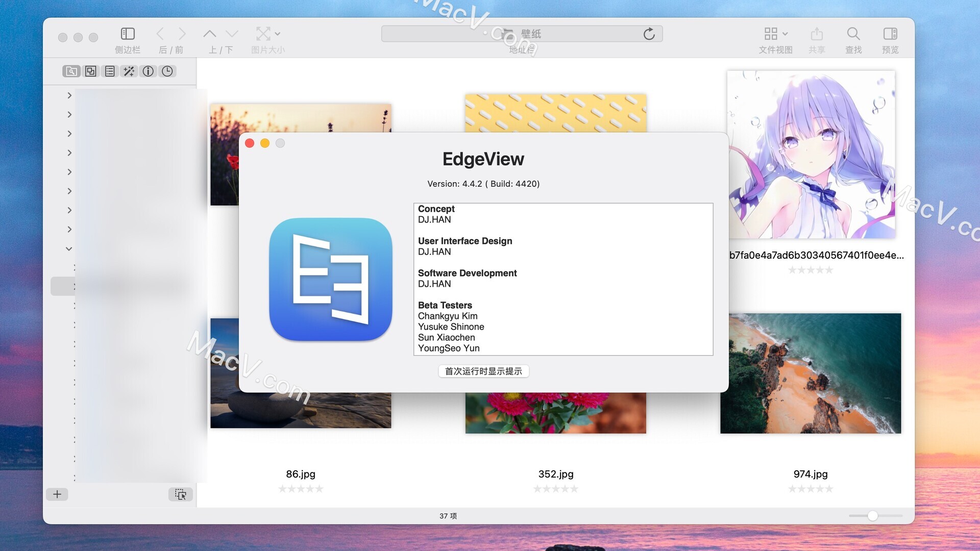Click the file name 974.jpg
980x551 pixels.
[x=811, y=474]
